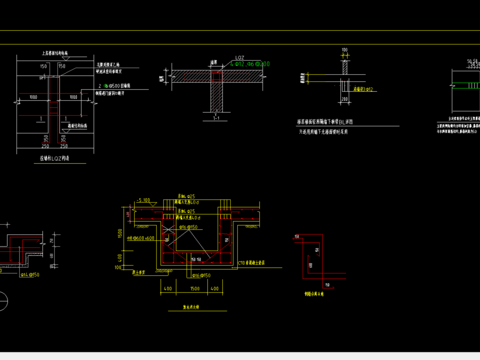Click the -5.100 elevation marker on the pit section

(144, 201)
